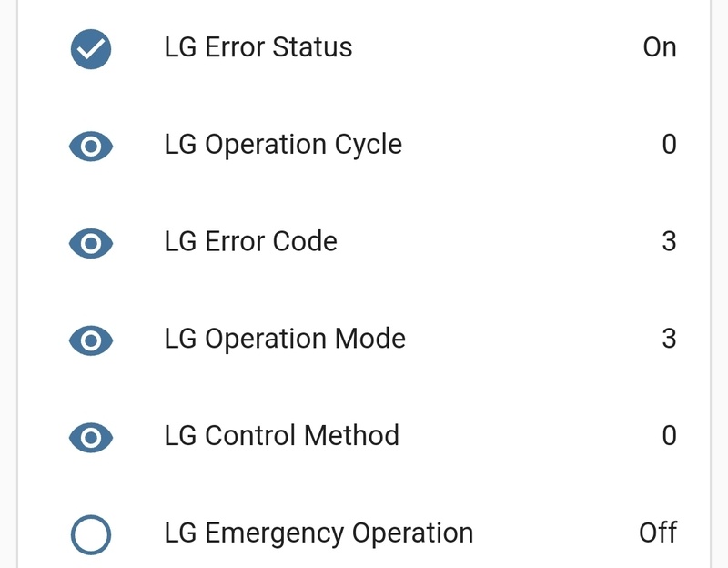Click the eye icon beside LG Operation Mode
The width and height of the screenshot is (728, 568).
point(91,340)
